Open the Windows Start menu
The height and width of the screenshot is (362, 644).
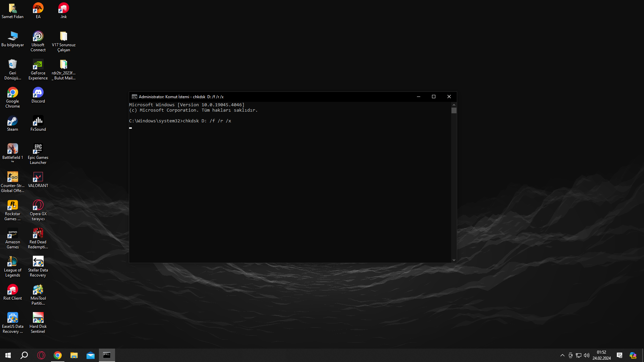[8, 355]
